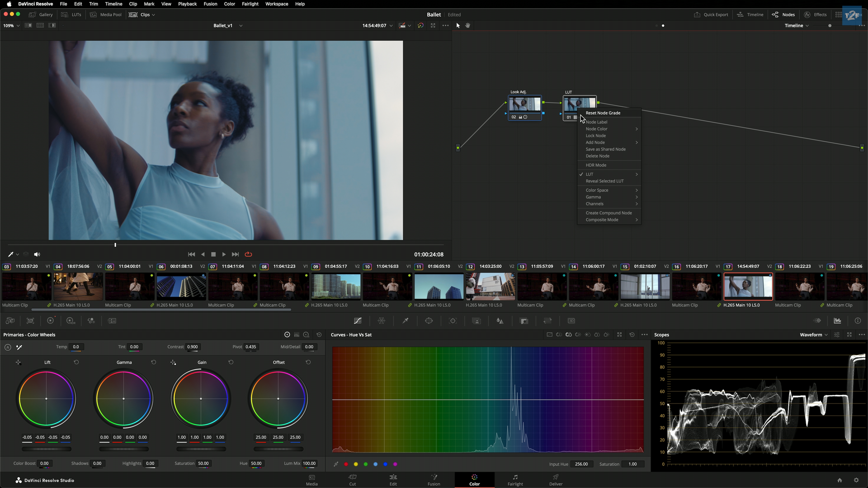Mute the viewer audio speaker
The width and height of the screenshot is (868, 488).
[x=37, y=254]
